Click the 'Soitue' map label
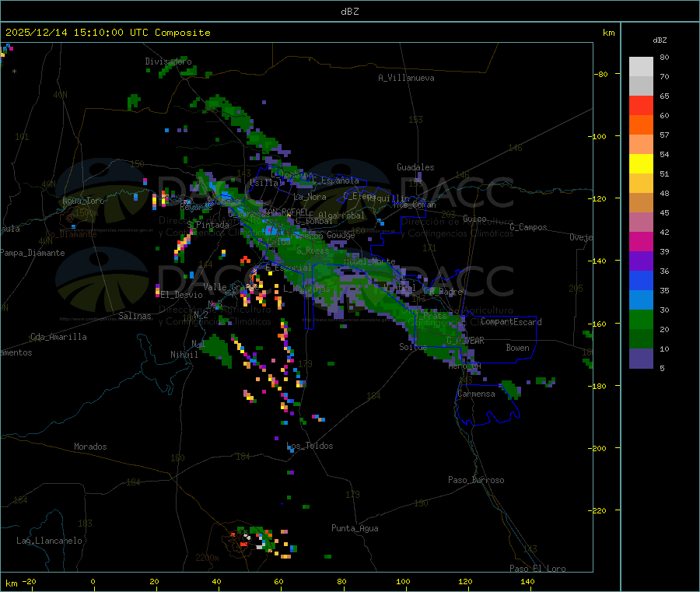This screenshot has width=700, height=592. click(x=413, y=347)
